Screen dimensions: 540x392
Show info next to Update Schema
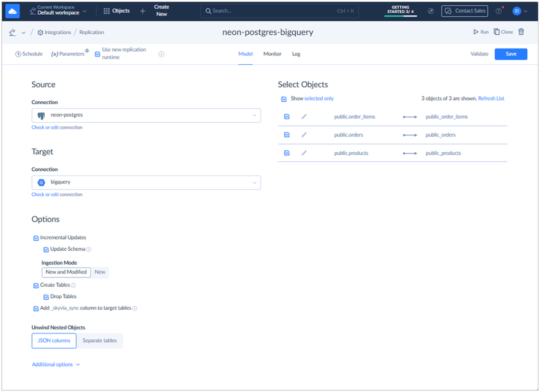(89, 250)
